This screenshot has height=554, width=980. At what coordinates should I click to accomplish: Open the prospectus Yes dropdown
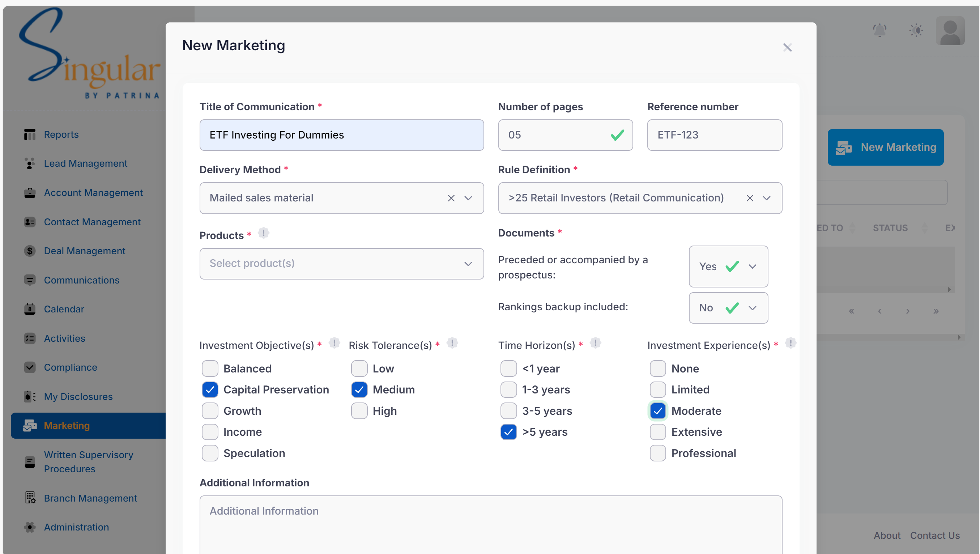[x=728, y=267]
